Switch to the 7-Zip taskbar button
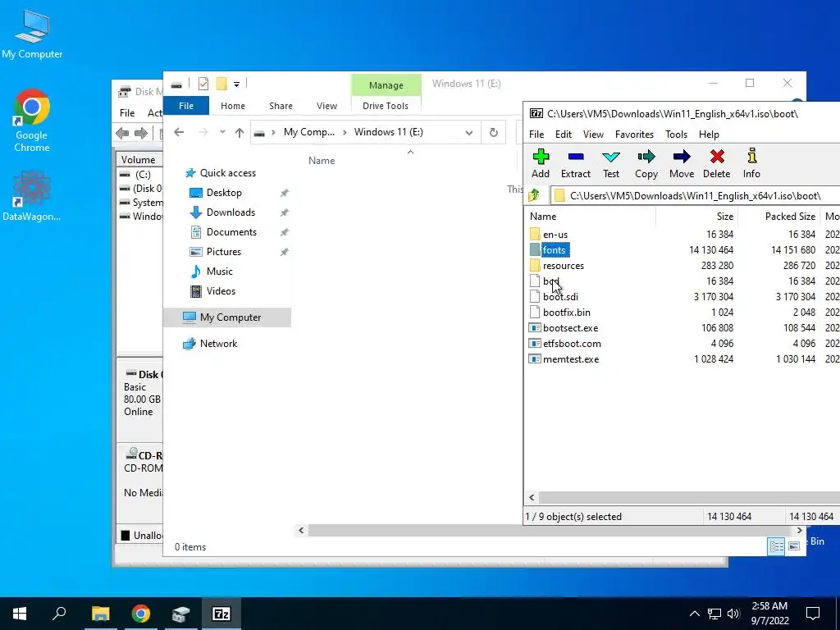This screenshot has width=840, height=630. coord(221,614)
